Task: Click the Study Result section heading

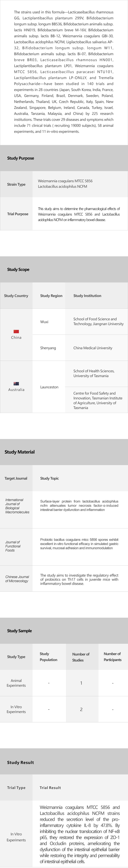Action: click(20, 762)
